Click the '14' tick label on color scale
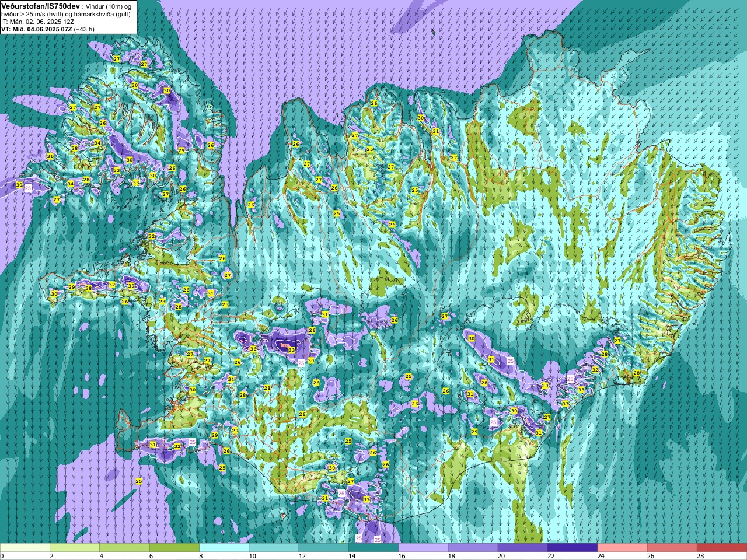Image resolution: width=747 pixels, height=560 pixels. pos(352,556)
